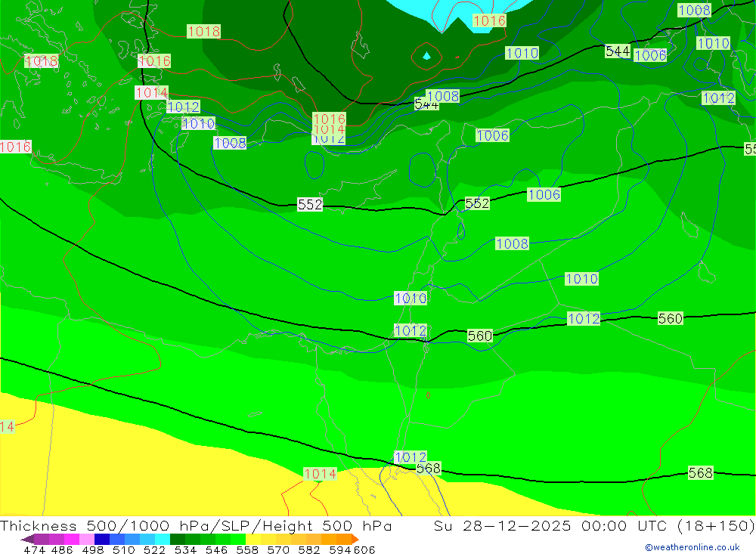This screenshot has width=756, height=554.
Task: Click the bright green legend swatch before 558
Action: pyautogui.click(x=238, y=539)
